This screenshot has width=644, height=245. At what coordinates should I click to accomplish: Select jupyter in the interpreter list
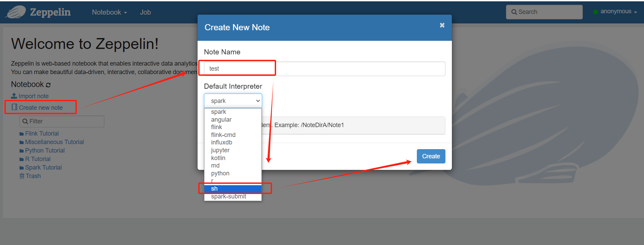coord(233,150)
